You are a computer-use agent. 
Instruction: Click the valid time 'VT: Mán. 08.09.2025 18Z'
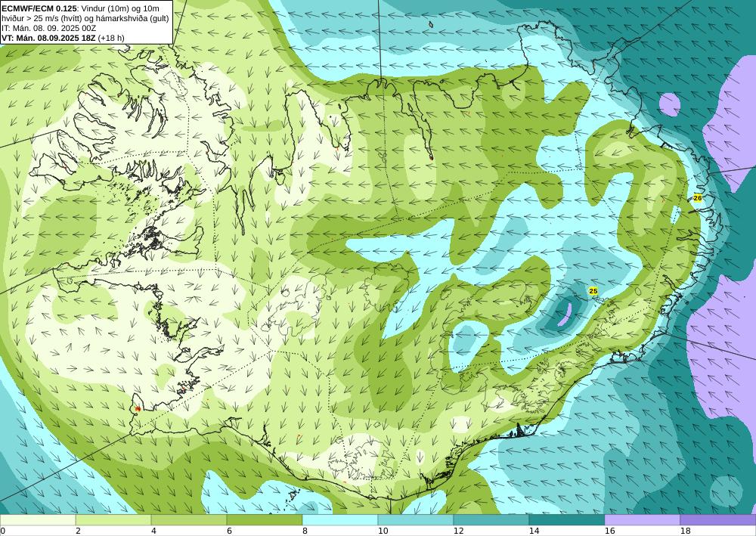(x=49, y=38)
